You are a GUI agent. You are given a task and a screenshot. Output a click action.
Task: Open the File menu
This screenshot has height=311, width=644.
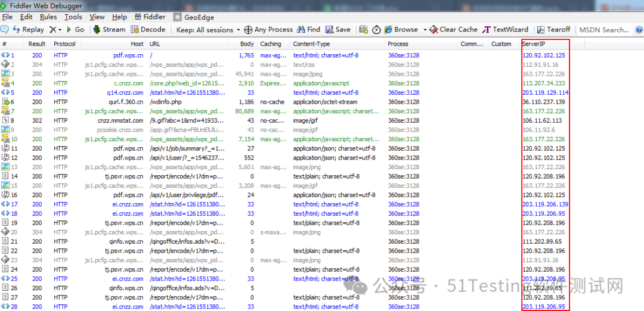(7, 17)
